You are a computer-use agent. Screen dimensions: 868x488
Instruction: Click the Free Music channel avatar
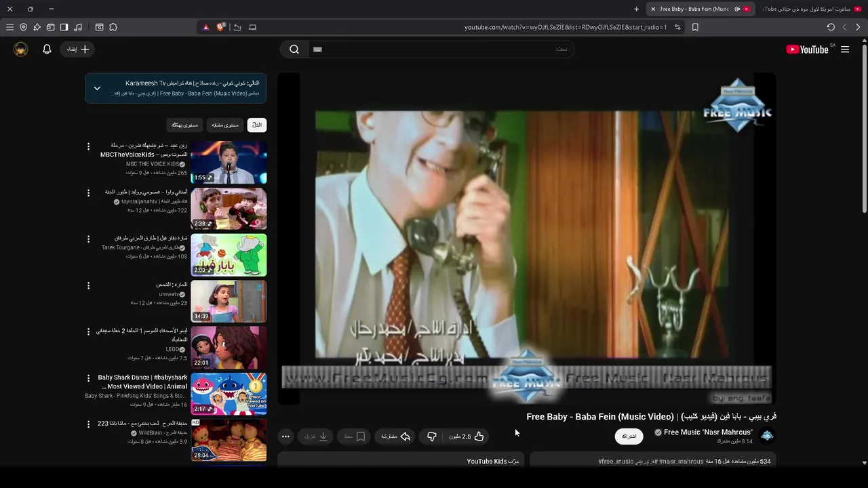pyautogui.click(x=767, y=436)
